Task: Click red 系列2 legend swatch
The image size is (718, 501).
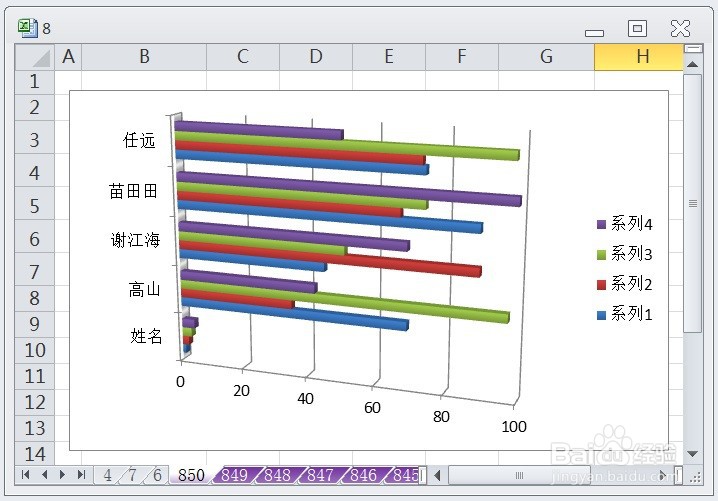Action: (x=601, y=285)
